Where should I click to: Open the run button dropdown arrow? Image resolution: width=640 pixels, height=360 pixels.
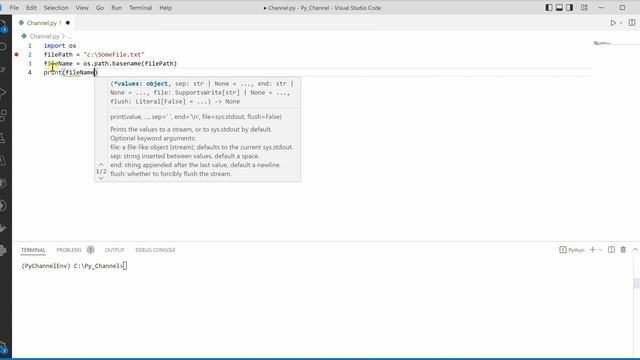pos(621,23)
